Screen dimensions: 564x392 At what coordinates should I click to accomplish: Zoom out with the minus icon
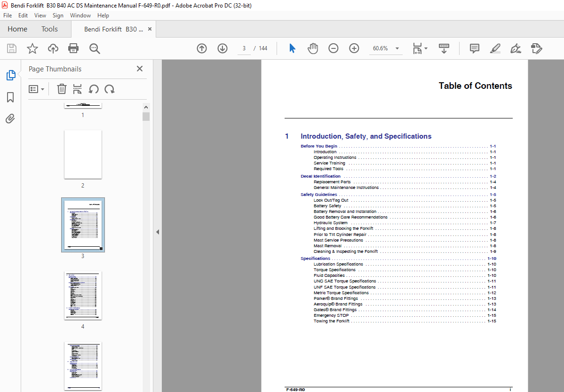point(334,48)
